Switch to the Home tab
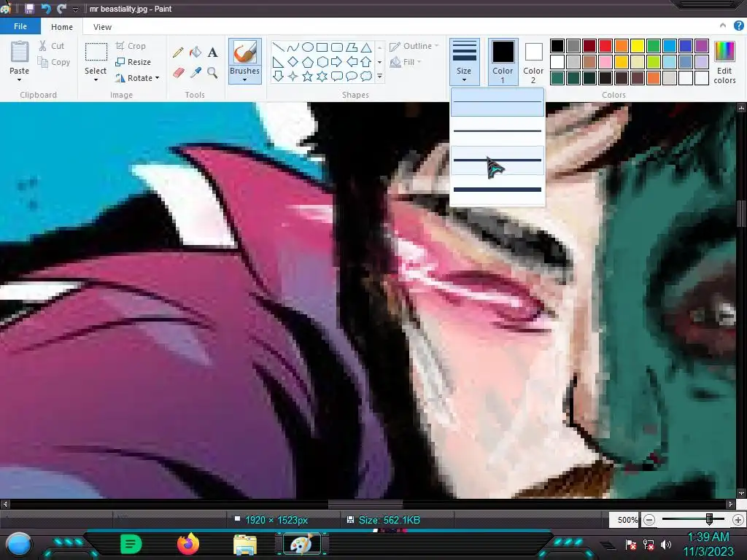The height and width of the screenshot is (560, 747). click(62, 27)
